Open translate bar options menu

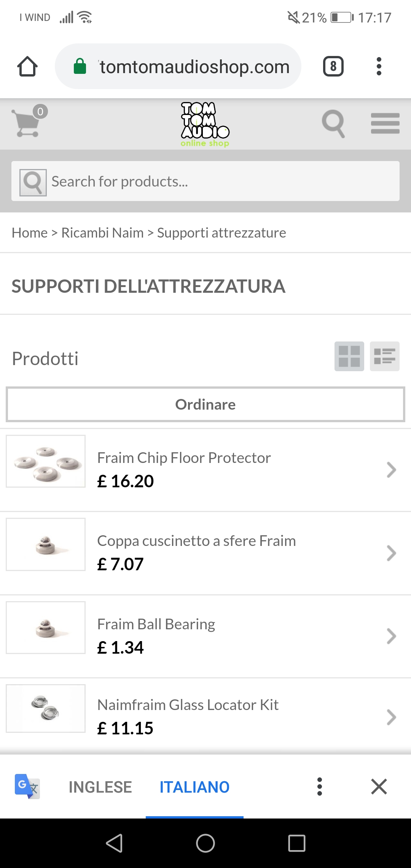[320, 787]
